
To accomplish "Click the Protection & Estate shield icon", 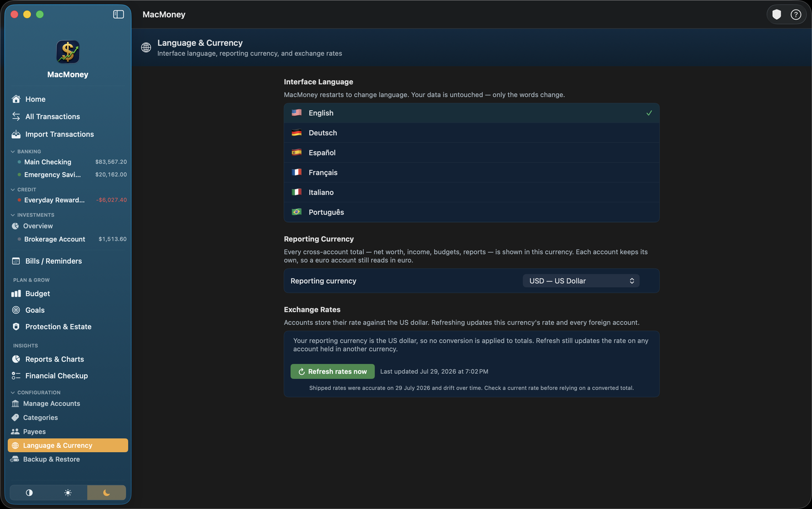I will (16, 327).
